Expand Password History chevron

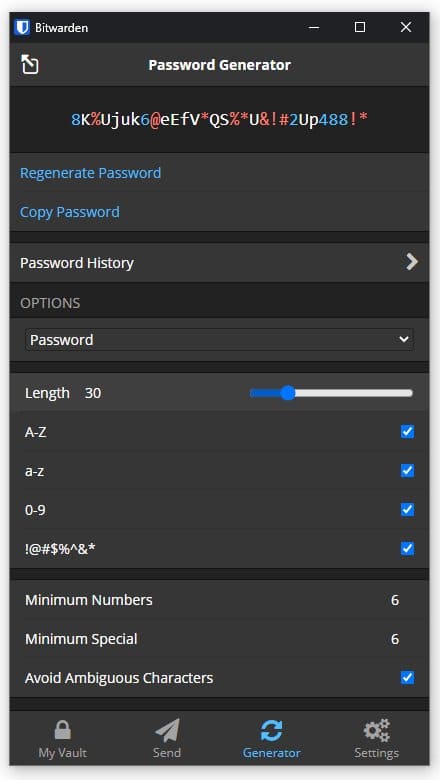coord(412,262)
